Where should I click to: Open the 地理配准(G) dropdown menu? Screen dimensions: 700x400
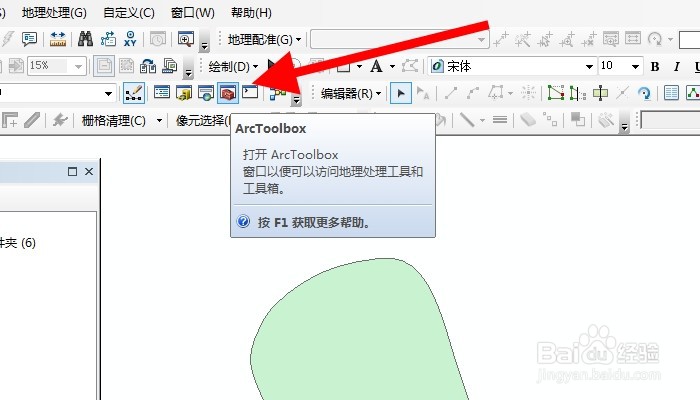pyautogui.click(x=264, y=39)
